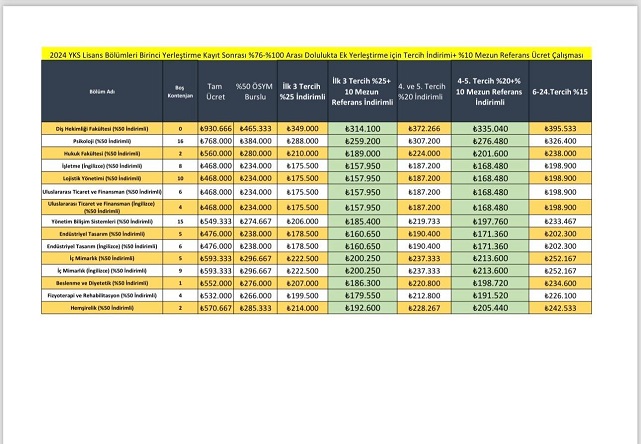Click the %50 ÖSYM Burslu header
This screenshot has height=444, width=641.
(x=255, y=91)
